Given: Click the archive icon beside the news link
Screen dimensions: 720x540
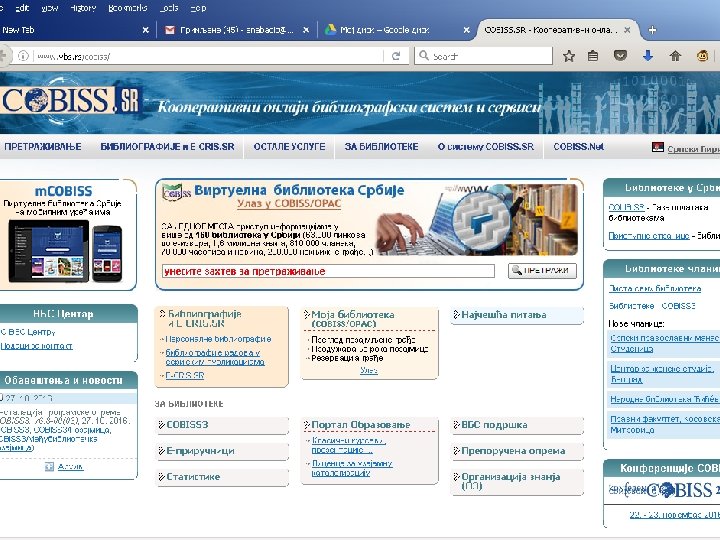Looking at the screenshot, I should click(x=49, y=467).
